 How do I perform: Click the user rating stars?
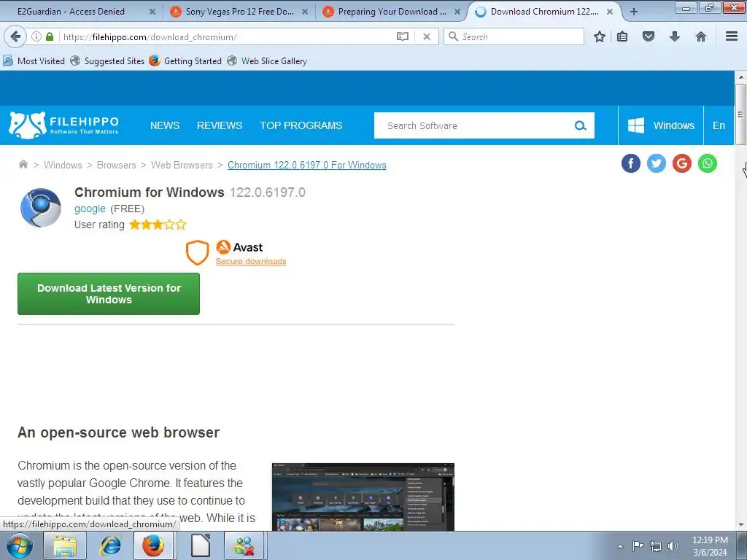tap(158, 225)
